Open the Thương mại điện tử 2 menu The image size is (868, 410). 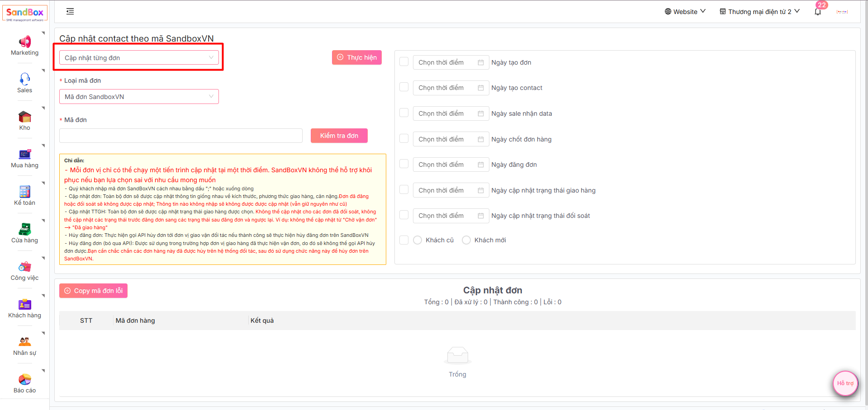pyautogui.click(x=759, y=12)
